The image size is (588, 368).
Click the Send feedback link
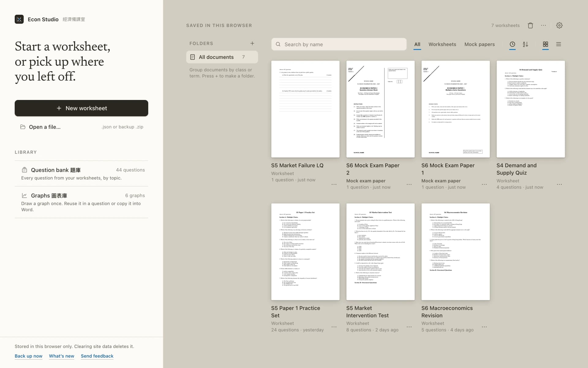(97, 356)
